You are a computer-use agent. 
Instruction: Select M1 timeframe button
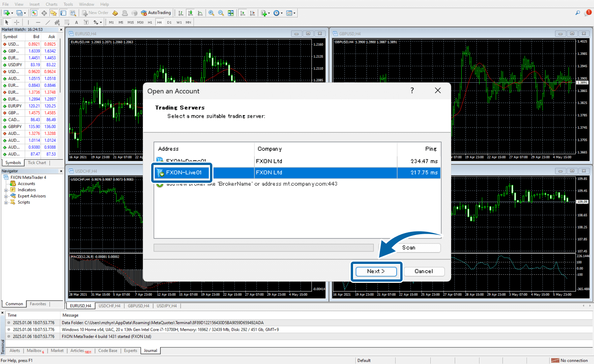[x=111, y=22]
